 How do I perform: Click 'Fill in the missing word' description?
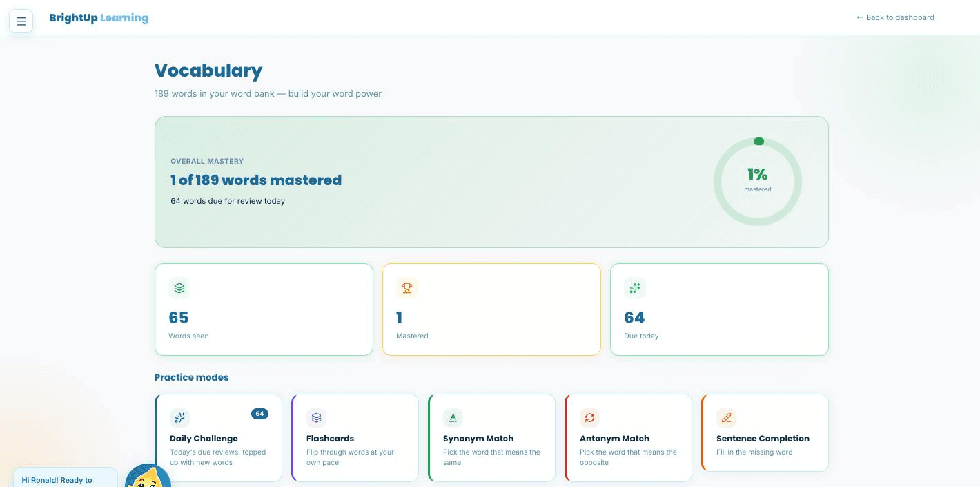point(754,452)
